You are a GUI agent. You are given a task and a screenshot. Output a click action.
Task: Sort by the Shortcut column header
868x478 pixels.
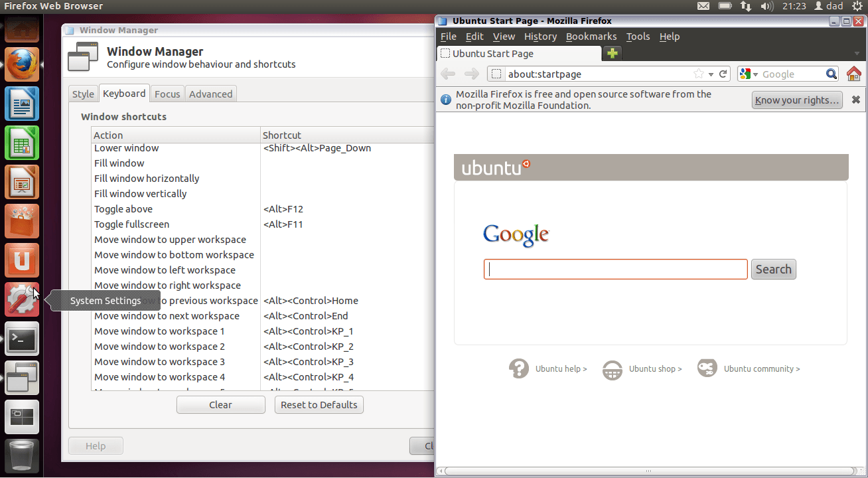point(347,135)
